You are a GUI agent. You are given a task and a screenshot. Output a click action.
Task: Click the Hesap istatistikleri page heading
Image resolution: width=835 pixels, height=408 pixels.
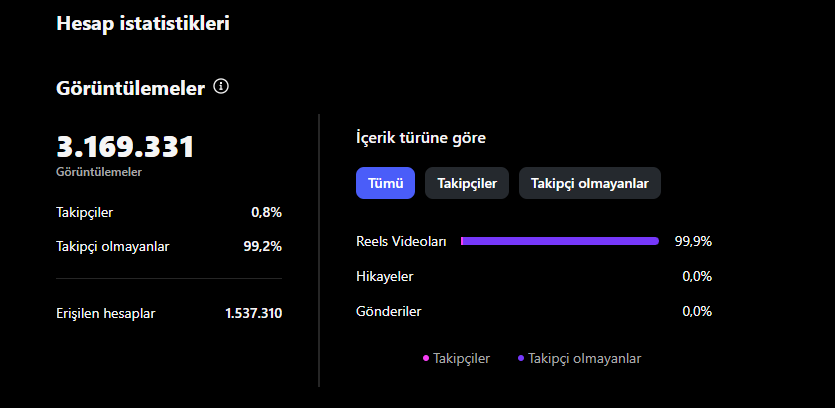(143, 23)
